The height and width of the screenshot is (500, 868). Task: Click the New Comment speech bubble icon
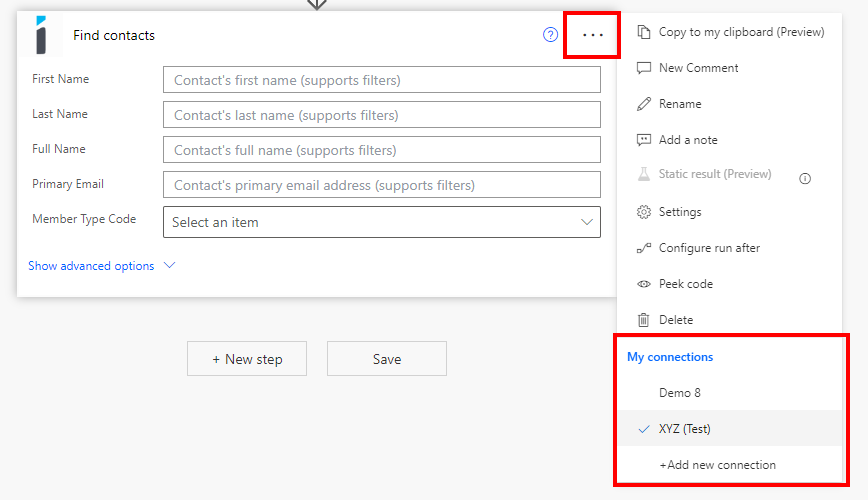[643, 68]
